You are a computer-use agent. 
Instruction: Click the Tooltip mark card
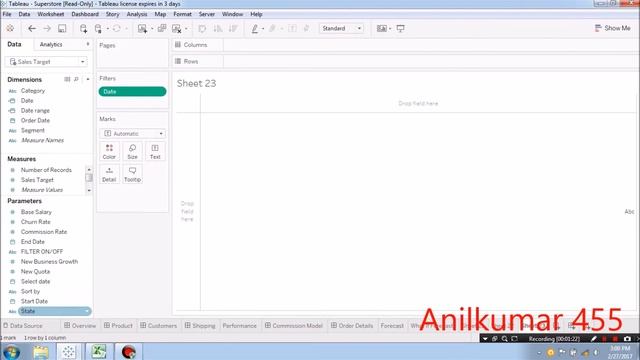(x=132, y=174)
